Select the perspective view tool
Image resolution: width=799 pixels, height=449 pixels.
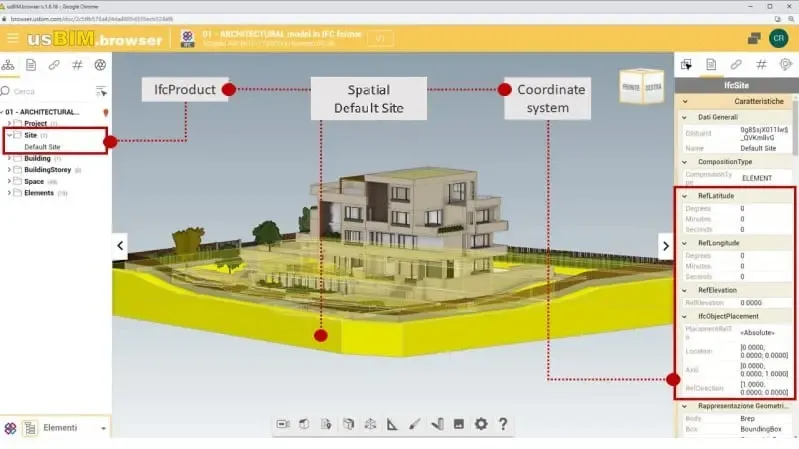click(x=304, y=424)
